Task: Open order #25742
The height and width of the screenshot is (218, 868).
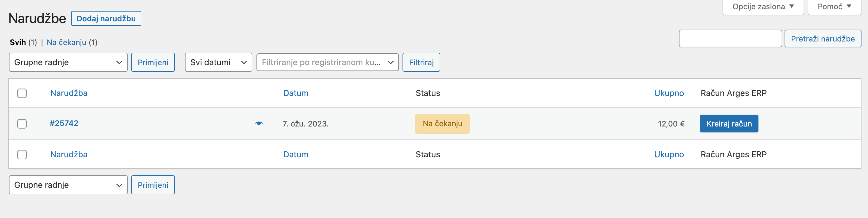Action: pos(64,123)
